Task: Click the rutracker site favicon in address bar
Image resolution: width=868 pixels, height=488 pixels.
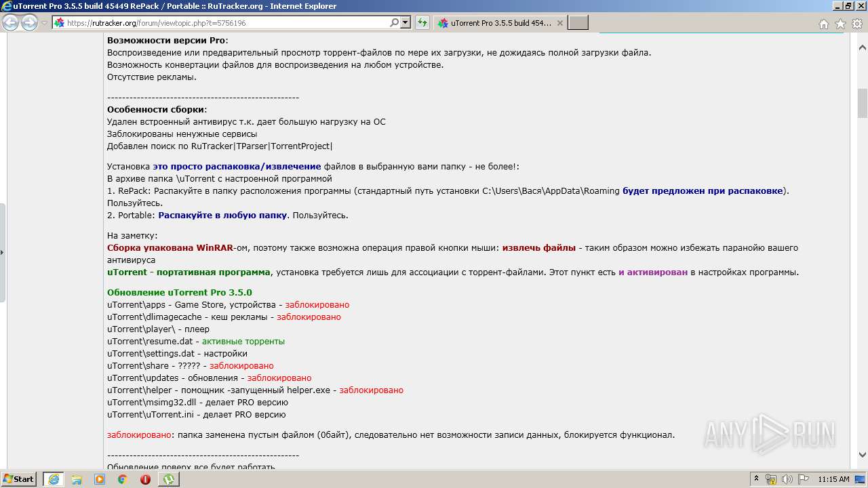Action: click(x=59, y=23)
